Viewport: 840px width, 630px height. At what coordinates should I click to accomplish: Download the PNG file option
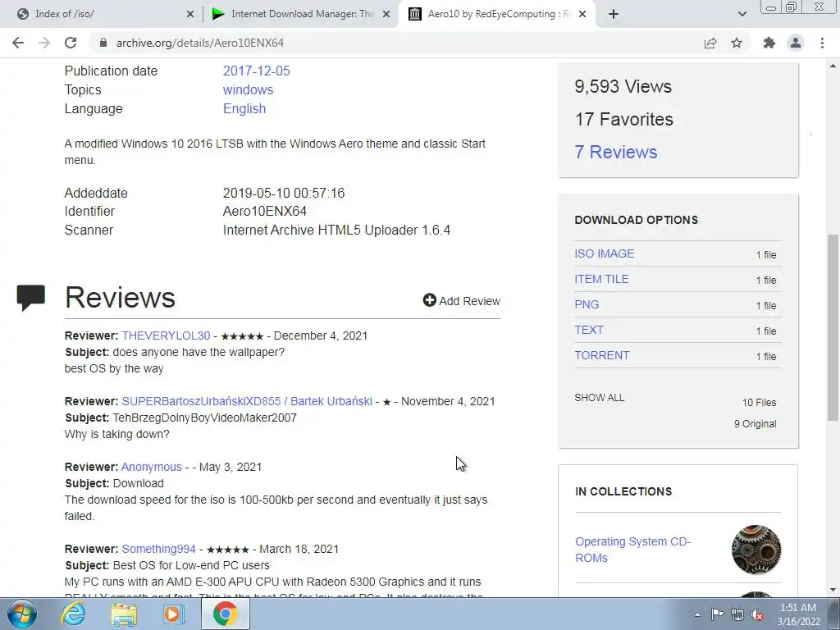[x=587, y=304]
